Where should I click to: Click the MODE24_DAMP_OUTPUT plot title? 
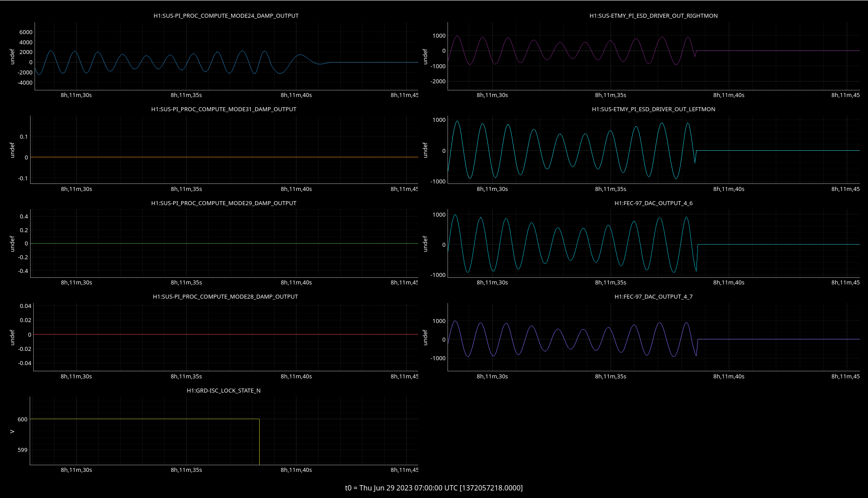click(226, 16)
